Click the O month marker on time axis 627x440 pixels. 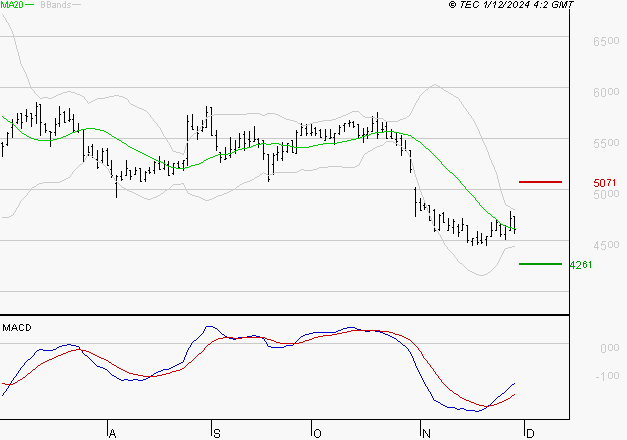317,434
